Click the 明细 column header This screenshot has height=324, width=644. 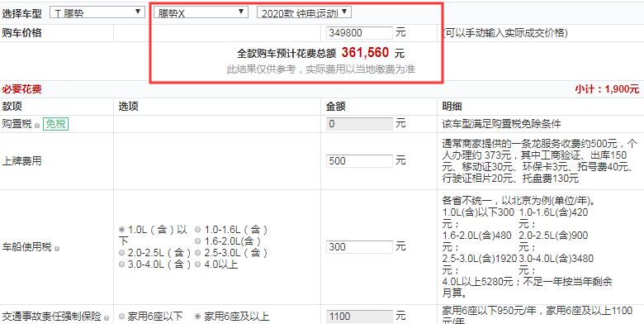pos(452,107)
